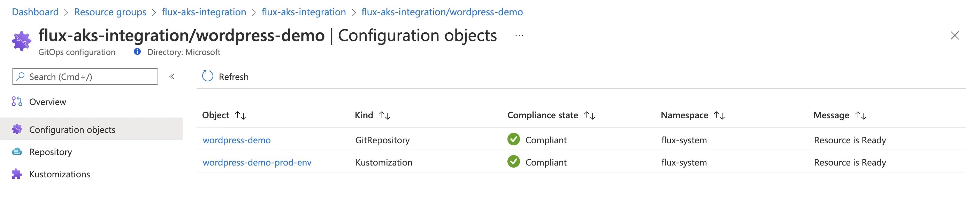The height and width of the screenshot is (201, 980).
Task: Click Resource is Ready in GitRepository row
Action: (850, 140)
